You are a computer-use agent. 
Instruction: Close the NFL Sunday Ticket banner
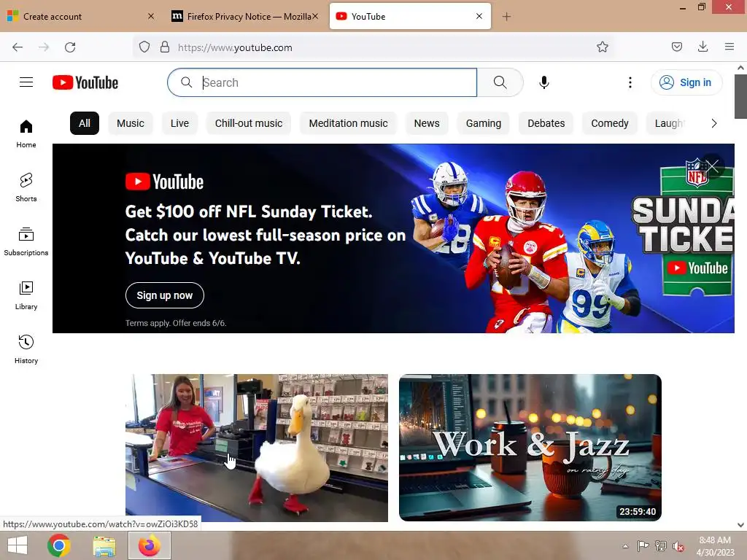pyautogui.click(x=712, y=166)
